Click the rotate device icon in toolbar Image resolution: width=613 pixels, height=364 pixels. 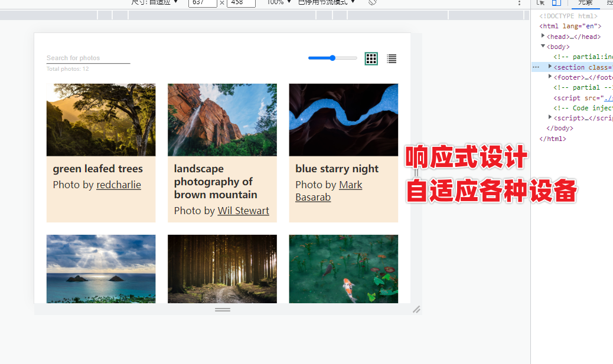[x=373, y=2]
